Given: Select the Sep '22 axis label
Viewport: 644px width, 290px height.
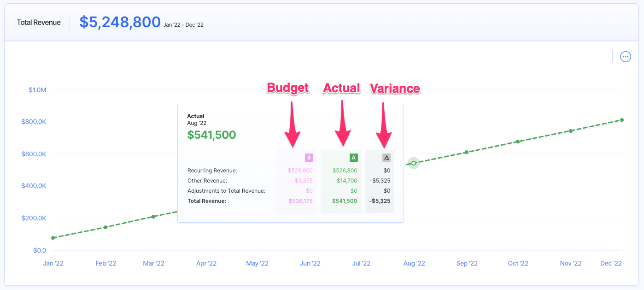Looking at the screenshot, I should pos(467,263).
